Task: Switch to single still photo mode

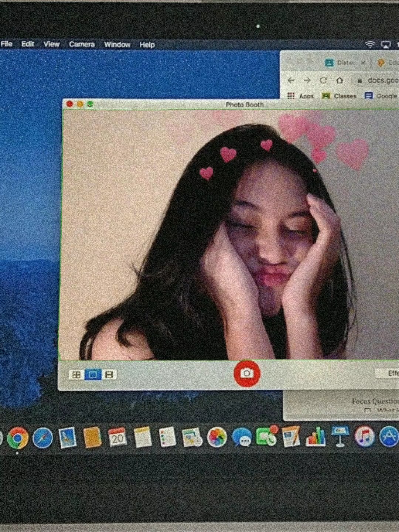Action: tap(93, 375)
